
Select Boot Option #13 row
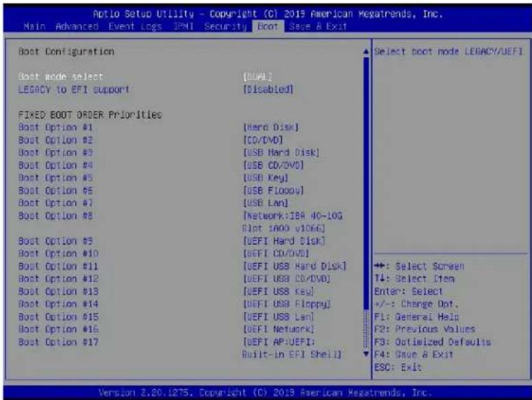pyautogui.click(x=58, y=292)
